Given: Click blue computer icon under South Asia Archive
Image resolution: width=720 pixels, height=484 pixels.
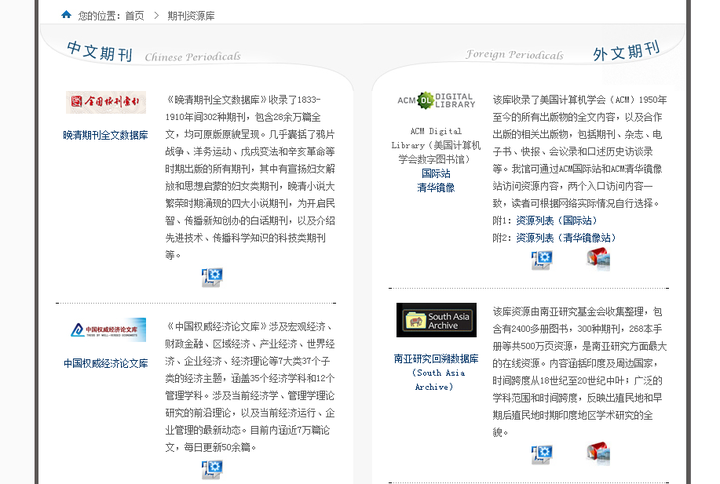Looking at the screenshot, I should pos(542,454).
